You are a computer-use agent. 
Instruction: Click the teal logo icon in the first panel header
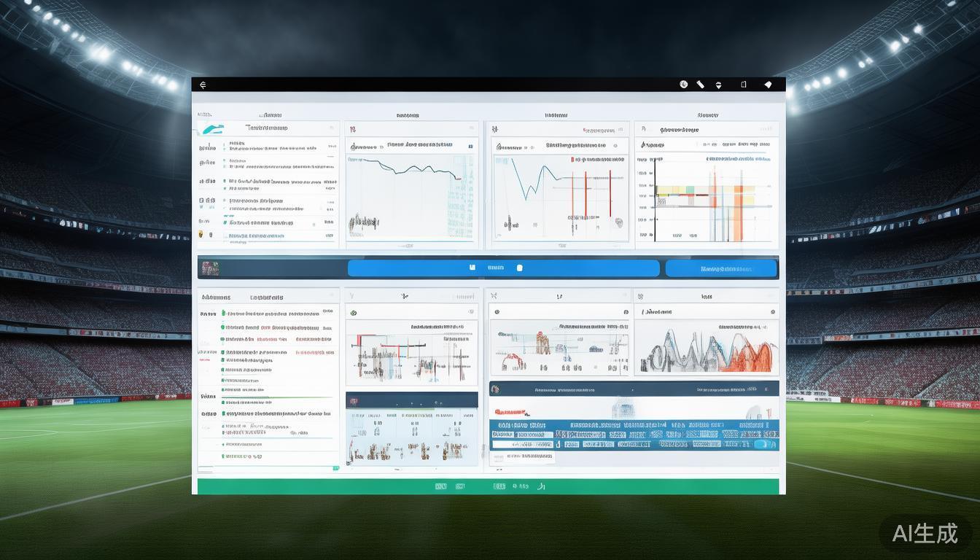[x=213, y=129]
